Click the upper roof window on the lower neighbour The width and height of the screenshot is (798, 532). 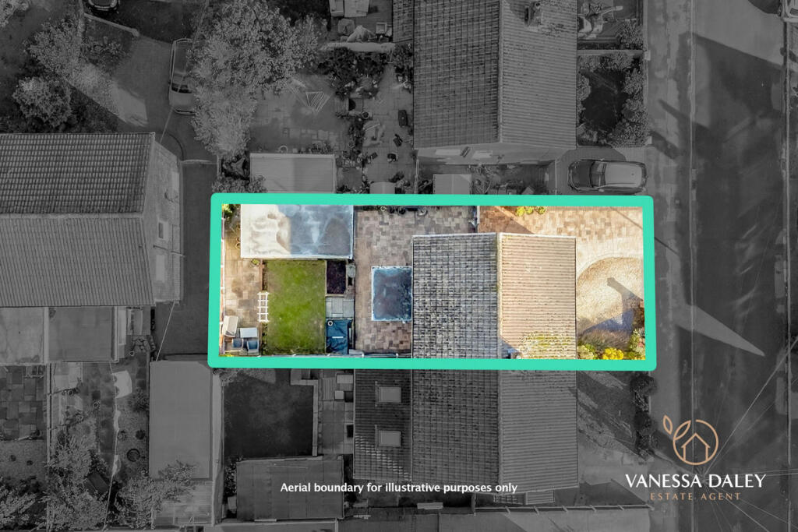[388, 395]
